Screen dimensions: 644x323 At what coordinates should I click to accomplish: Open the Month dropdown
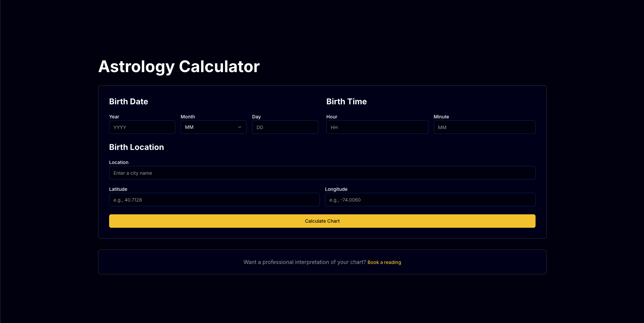pyautogui.click(x=214, y=127)
